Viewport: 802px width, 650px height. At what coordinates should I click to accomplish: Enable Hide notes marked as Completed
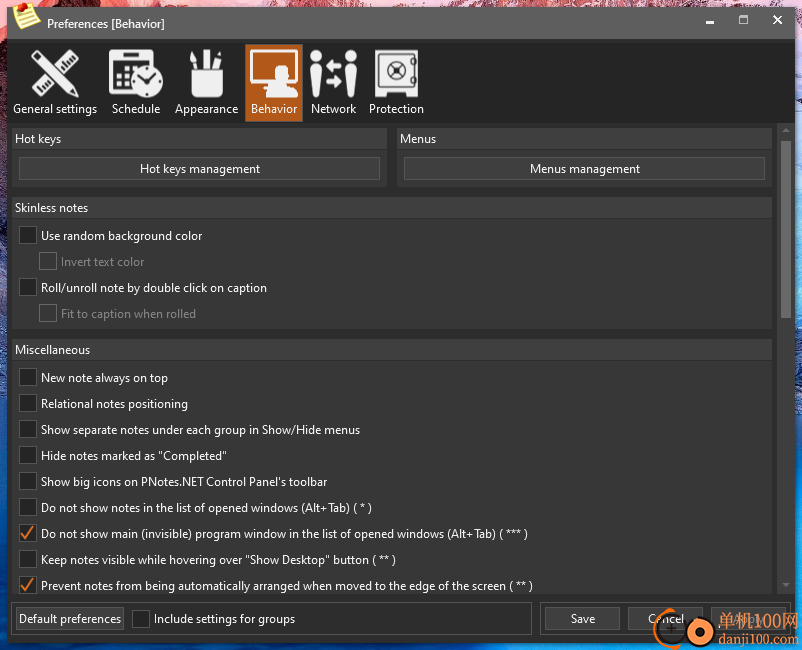[x=28, y=455]
